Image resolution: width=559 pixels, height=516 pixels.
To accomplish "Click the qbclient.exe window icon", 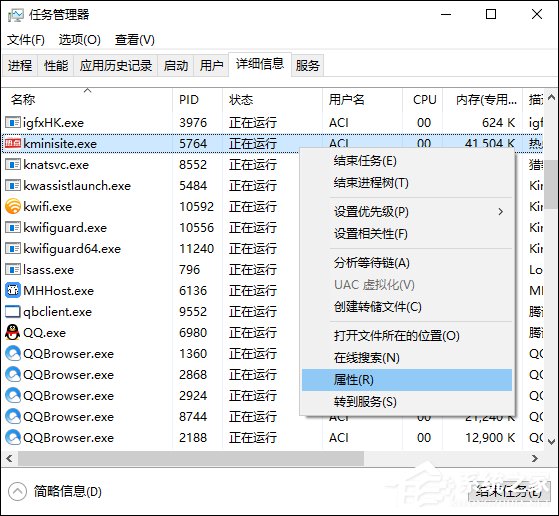I will click(x=13, y=312).
